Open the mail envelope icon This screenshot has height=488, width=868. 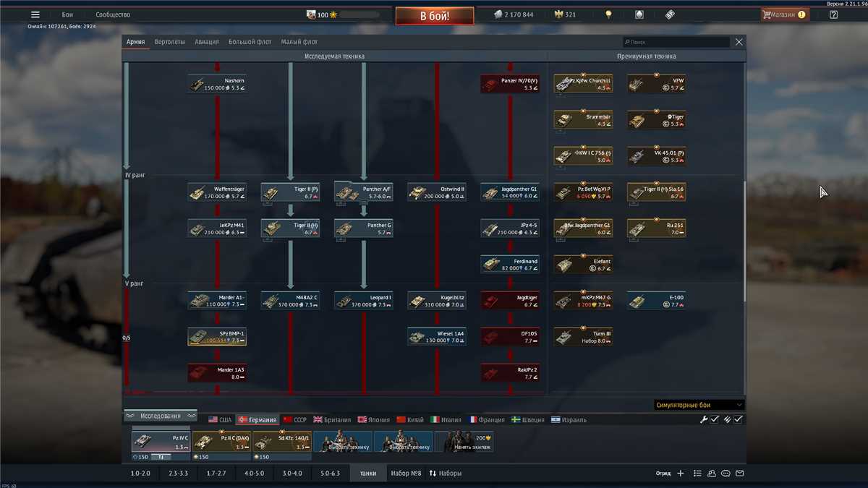pyautogui.click(x=740, y=474)
